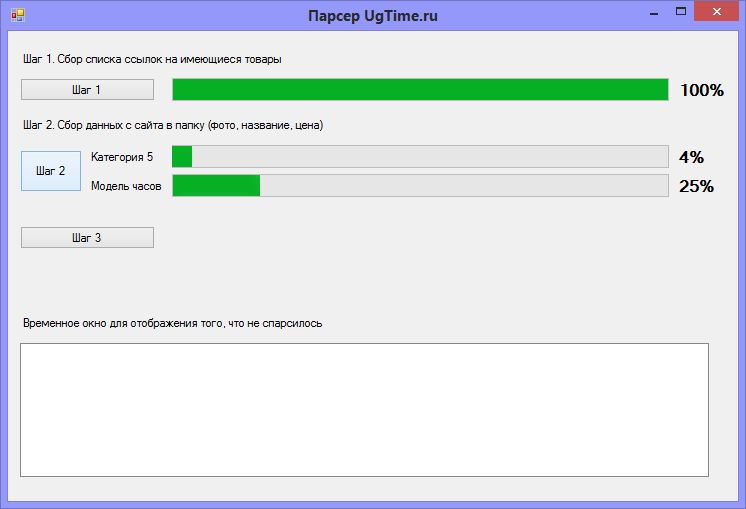Click the app icon in title bar
Screen dimensions: 746x509
coord(18,15)
